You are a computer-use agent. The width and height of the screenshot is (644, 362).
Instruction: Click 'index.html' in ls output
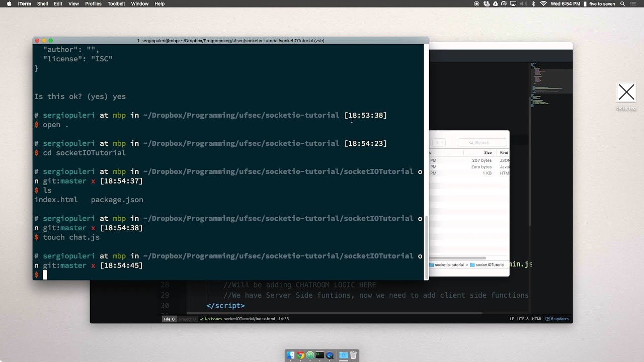[56, 200]
